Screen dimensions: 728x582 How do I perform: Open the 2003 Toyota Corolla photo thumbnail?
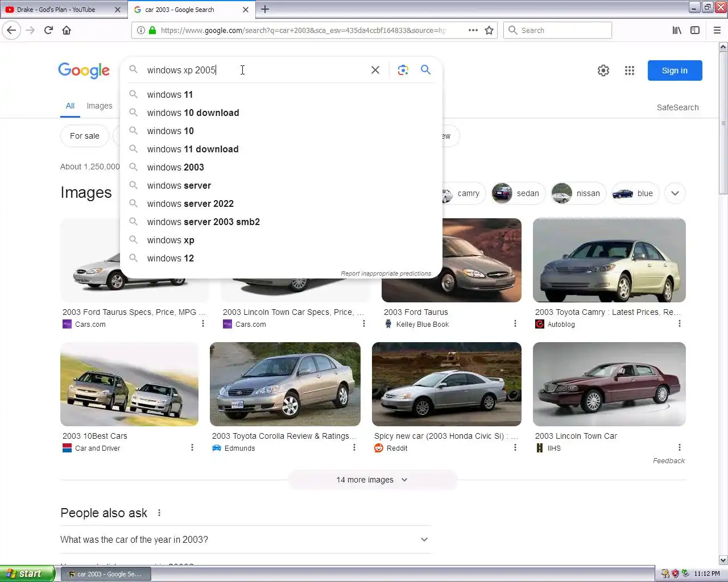[285, 384]
